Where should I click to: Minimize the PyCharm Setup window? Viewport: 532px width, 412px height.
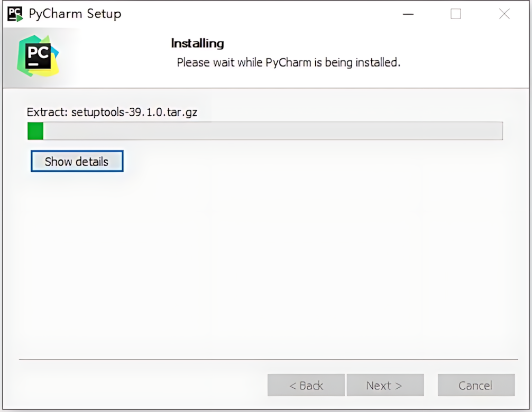[x=408, y=14]
